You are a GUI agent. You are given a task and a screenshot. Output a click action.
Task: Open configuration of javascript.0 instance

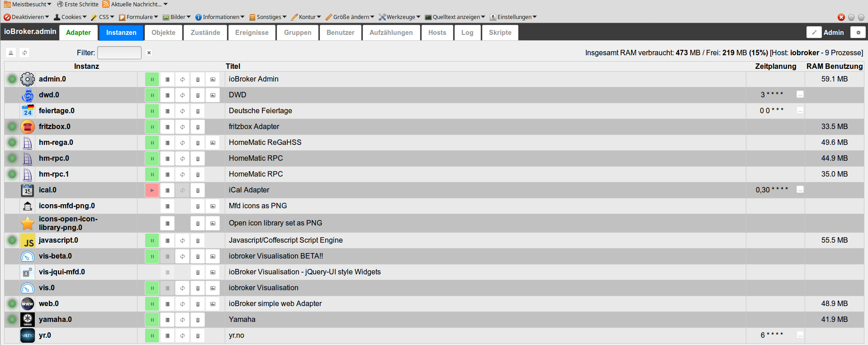167,240
